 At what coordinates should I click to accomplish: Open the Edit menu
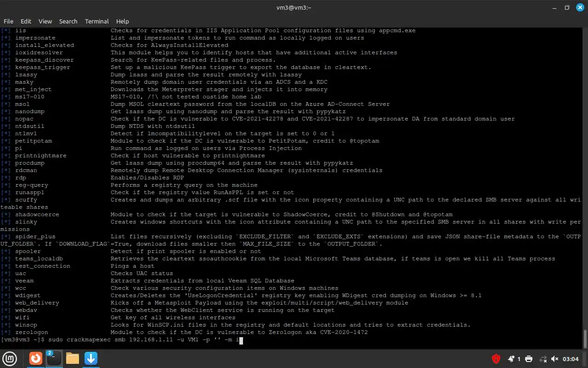(26, 21)
